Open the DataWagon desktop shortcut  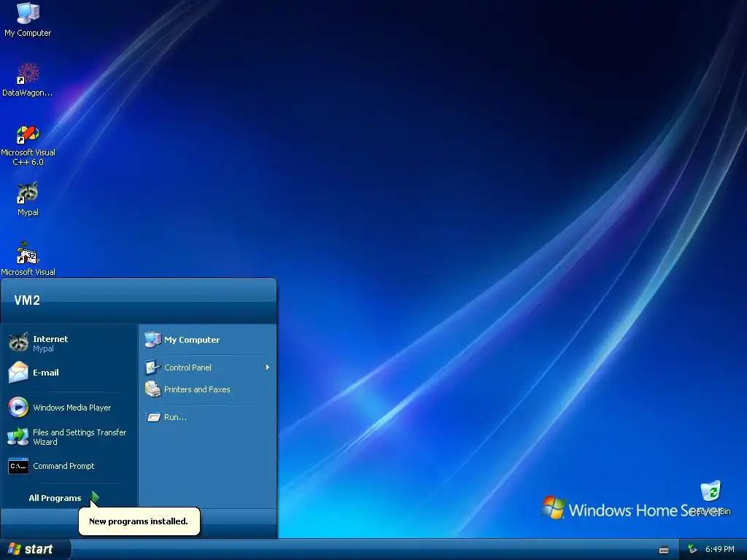pyautogui.click(x=28, y=79)
